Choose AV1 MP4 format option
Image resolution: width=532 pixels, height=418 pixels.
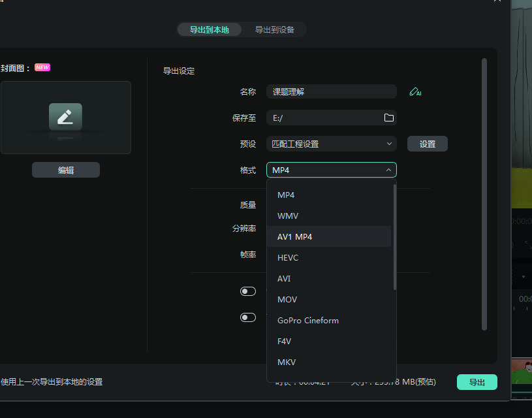(x=295, y=236)
